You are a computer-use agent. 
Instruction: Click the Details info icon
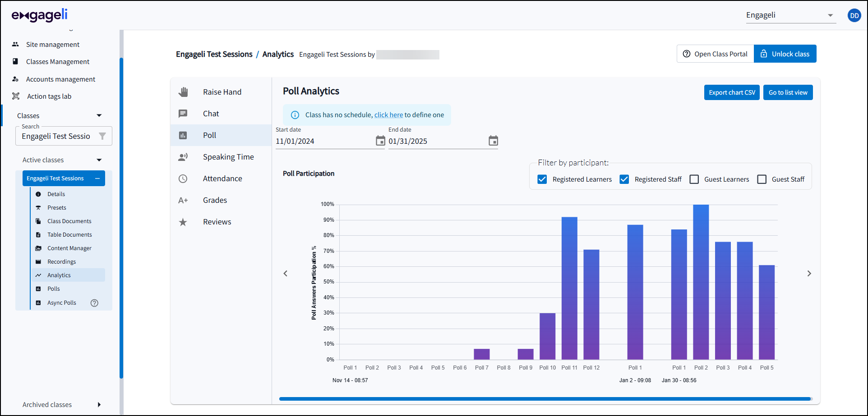pyautogui.click(x=38, y=194)
